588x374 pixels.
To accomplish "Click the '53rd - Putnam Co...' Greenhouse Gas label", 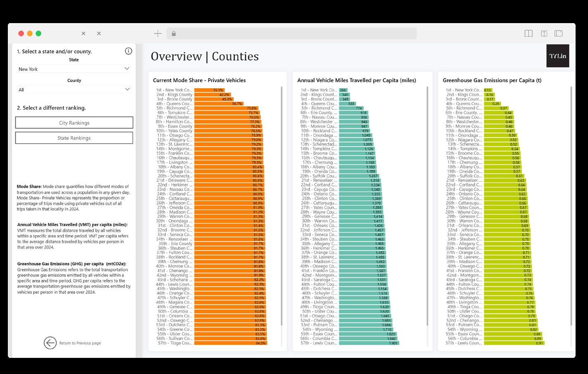I will 464,325.
